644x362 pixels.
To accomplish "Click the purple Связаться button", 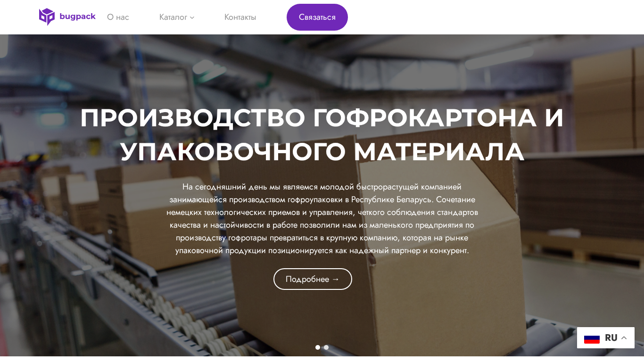I will point(317,17).
